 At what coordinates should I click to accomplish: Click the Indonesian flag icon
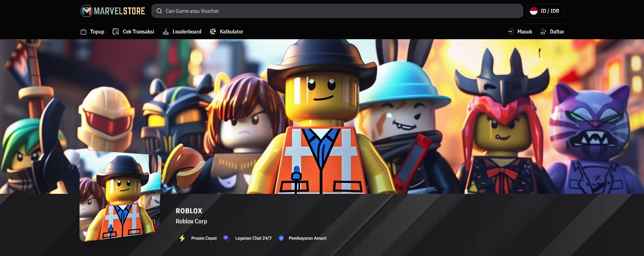tap(534, 11)
